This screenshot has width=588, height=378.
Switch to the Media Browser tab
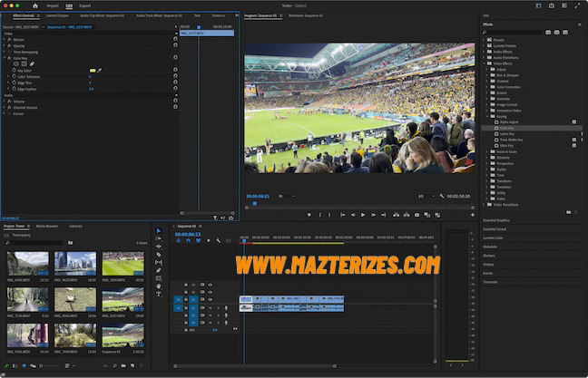[x=47, y=226]
